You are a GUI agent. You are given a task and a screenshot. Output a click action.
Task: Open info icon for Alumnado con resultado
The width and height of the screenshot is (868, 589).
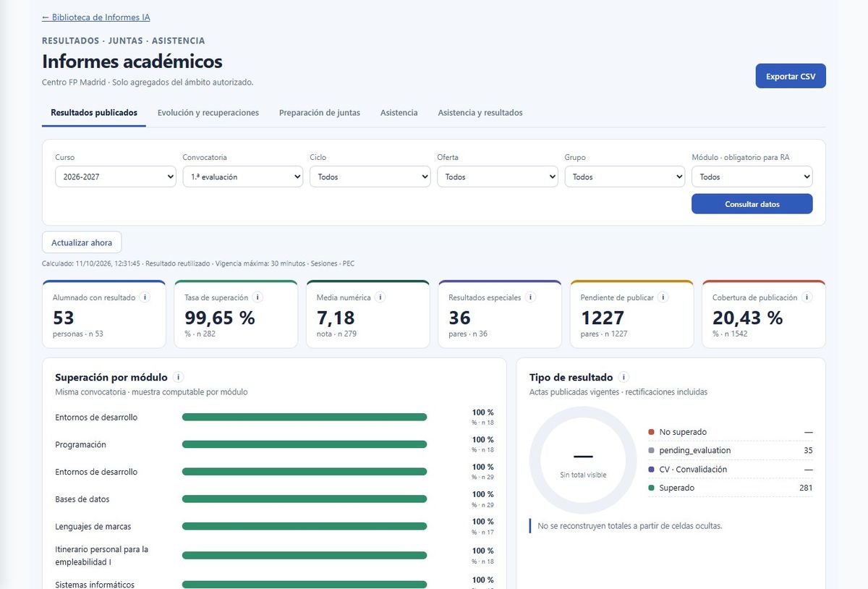(x=145, y=297)
